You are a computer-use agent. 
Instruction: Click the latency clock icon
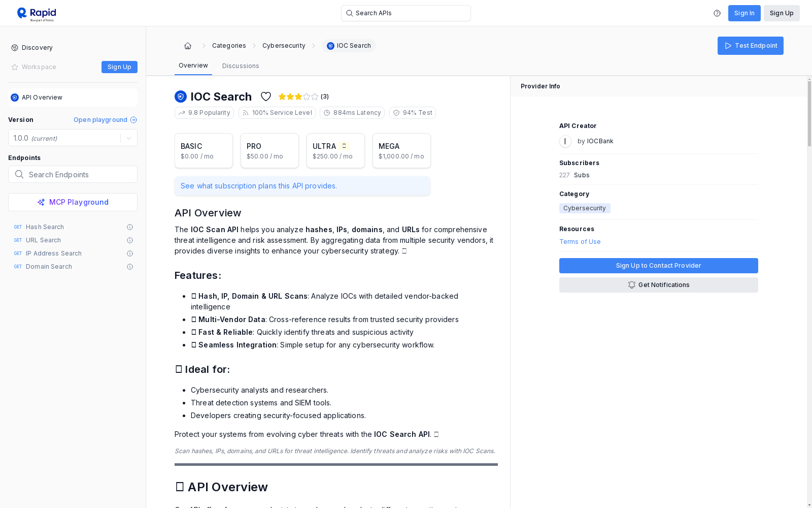point(327,113)
